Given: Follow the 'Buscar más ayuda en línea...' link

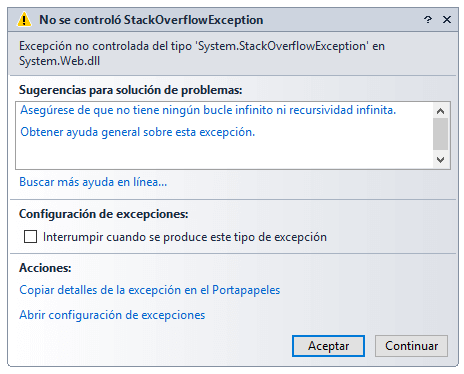Looking at the screenshot, I should [93, 182].
